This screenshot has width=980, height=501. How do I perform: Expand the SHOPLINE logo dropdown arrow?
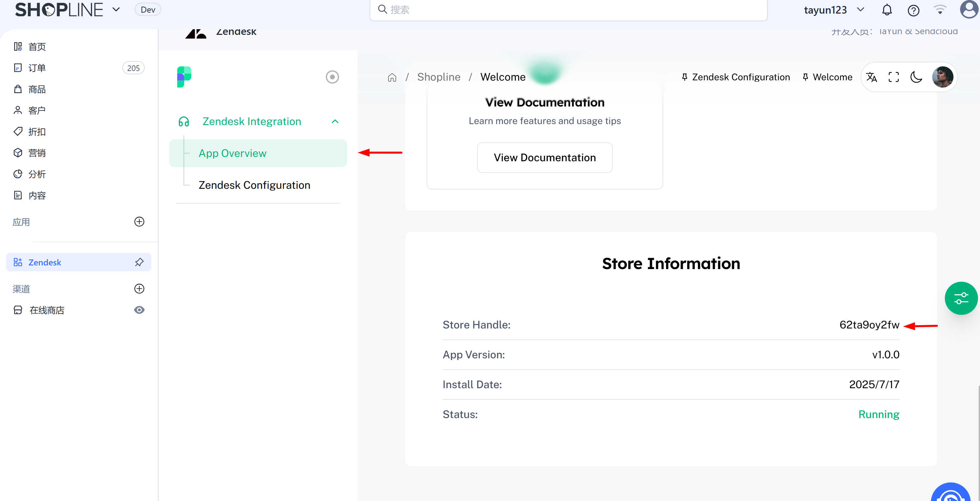(x=116, y=10)
